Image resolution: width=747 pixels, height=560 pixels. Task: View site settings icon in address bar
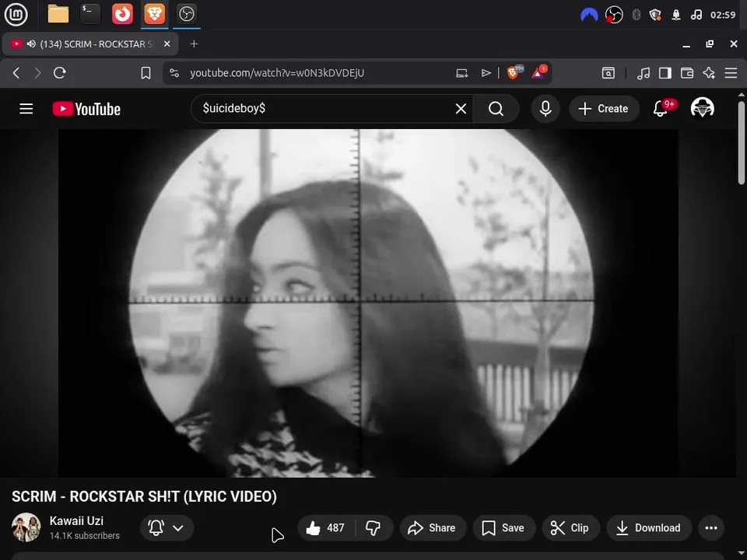pos(174,73)
